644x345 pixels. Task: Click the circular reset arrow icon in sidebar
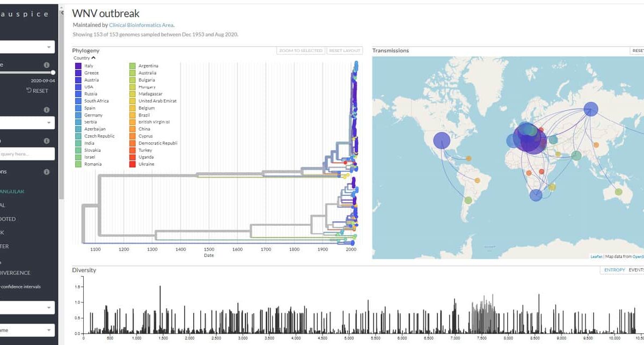pyautogui.click(x=29, y=91)
